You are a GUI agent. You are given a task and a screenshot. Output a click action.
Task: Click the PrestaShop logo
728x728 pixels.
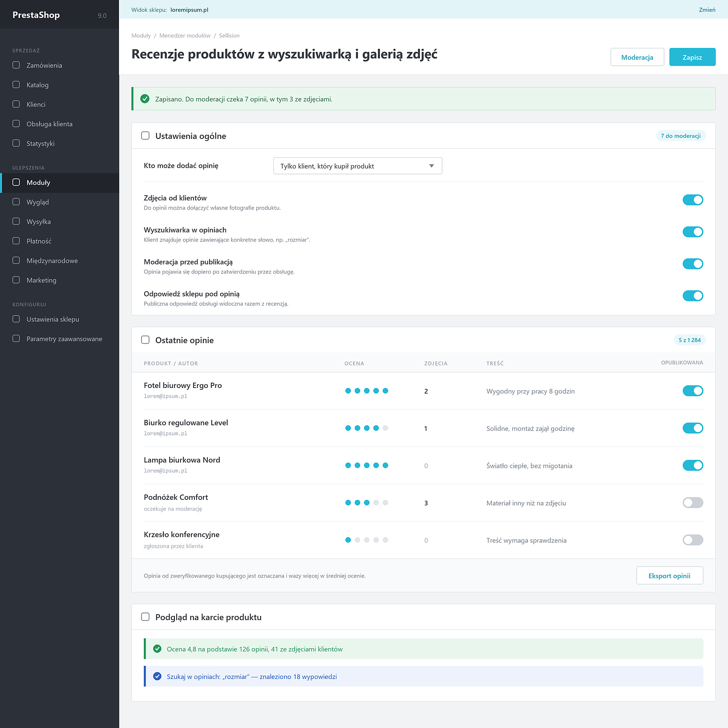pyautogui.click(x=36, y=15)
